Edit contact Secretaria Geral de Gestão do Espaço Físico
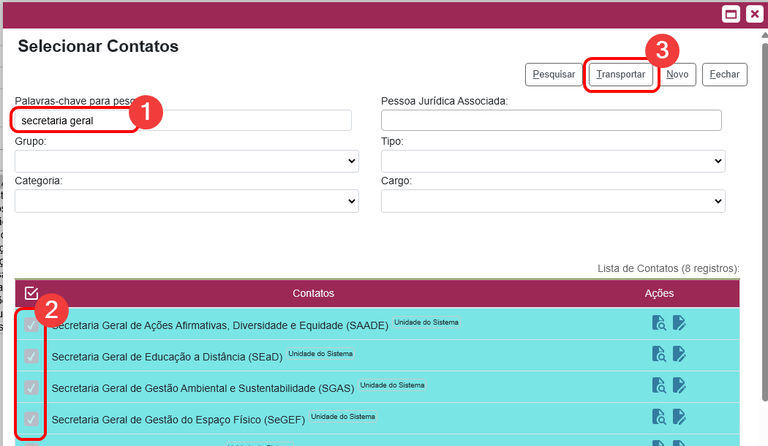The width and height of the screenshot is (768, 446). click(679, 417)
